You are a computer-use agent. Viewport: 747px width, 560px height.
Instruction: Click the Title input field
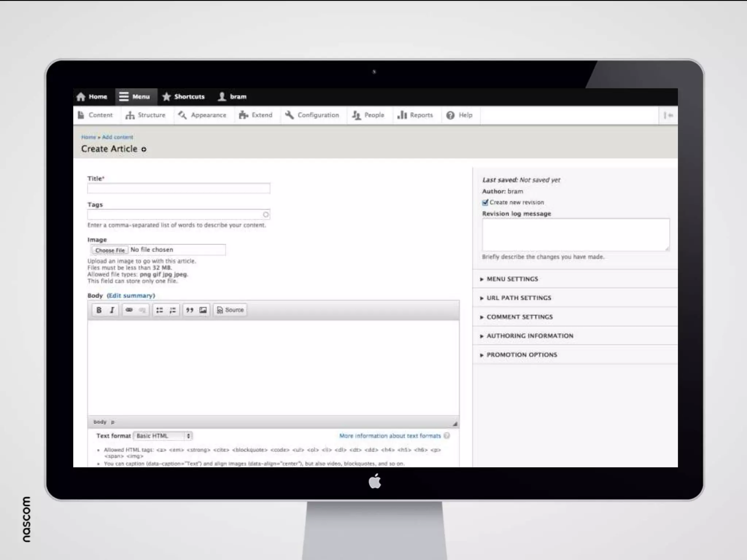tap(178, 188)
